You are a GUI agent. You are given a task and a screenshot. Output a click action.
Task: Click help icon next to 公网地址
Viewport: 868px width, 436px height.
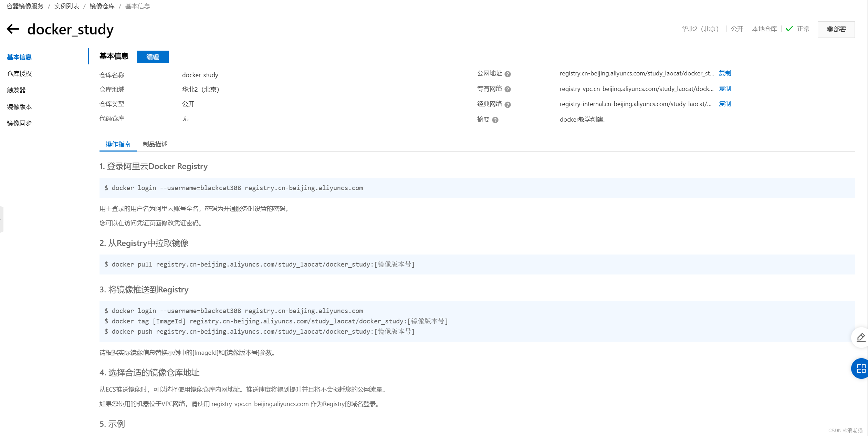click(508, 74)
